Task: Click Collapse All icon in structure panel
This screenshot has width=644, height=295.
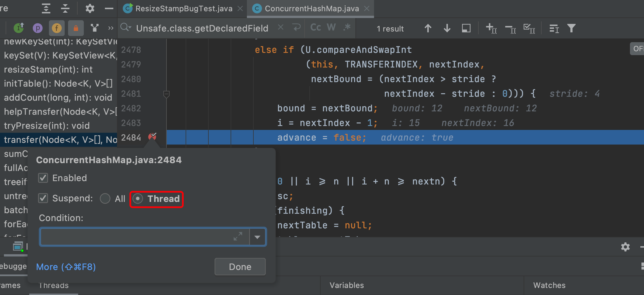Action: click(x=65, y=8)
